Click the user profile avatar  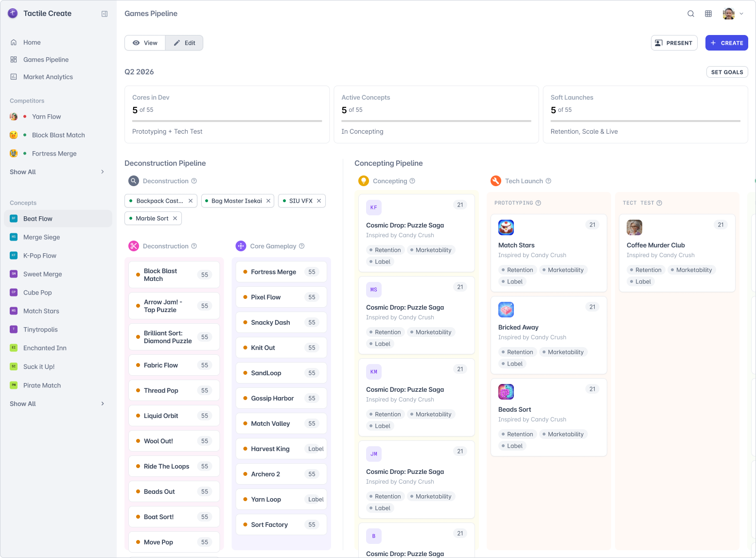click(729, 14)
